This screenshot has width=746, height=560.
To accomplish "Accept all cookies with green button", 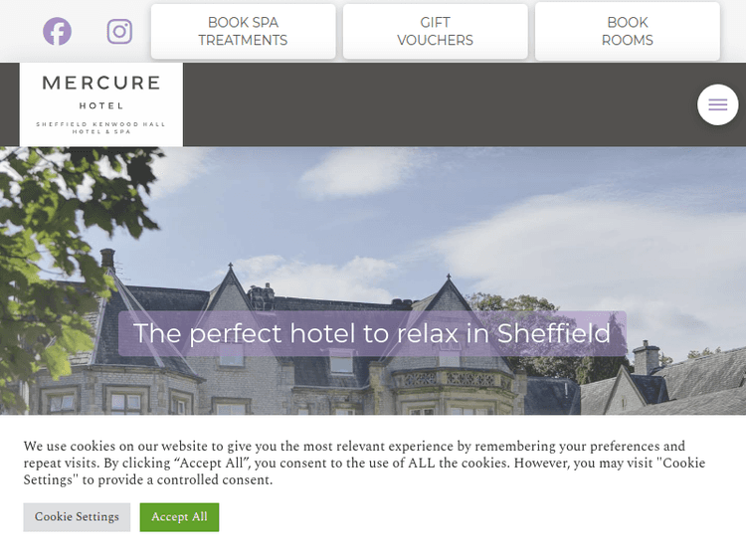I will coord(179,516).
